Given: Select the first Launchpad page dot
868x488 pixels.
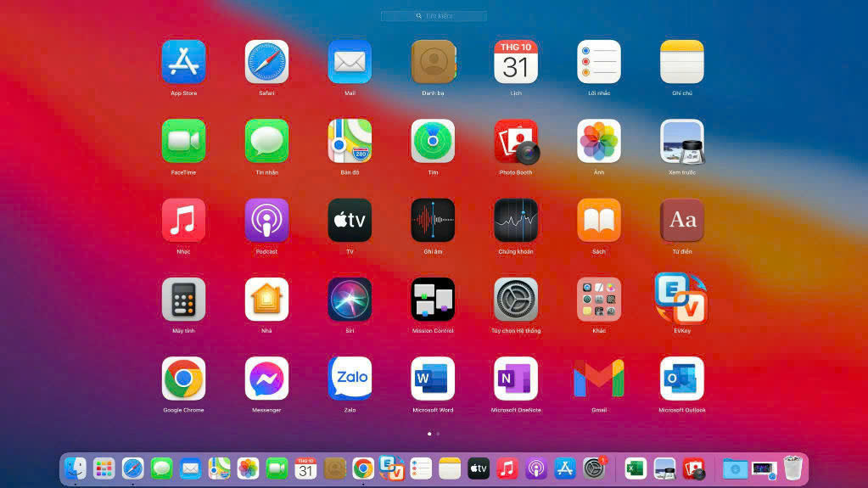Looking at the screenshot, I should (429, 434).
